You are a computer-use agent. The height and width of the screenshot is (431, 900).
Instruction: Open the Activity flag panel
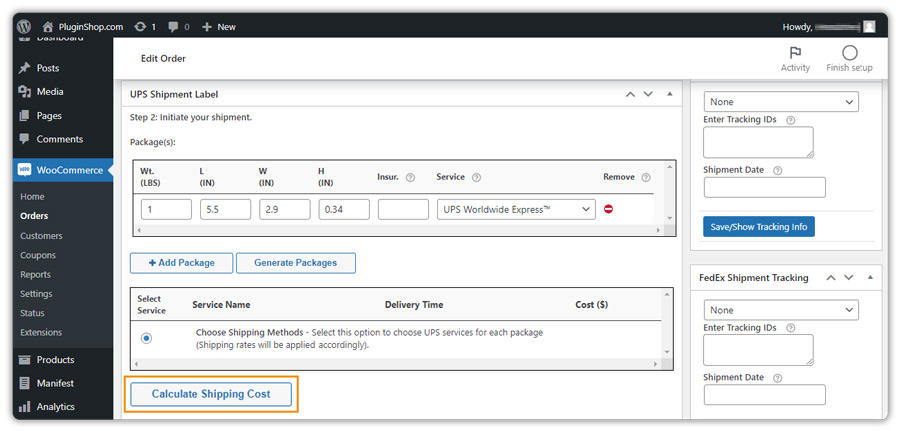[x=795, y=59]
